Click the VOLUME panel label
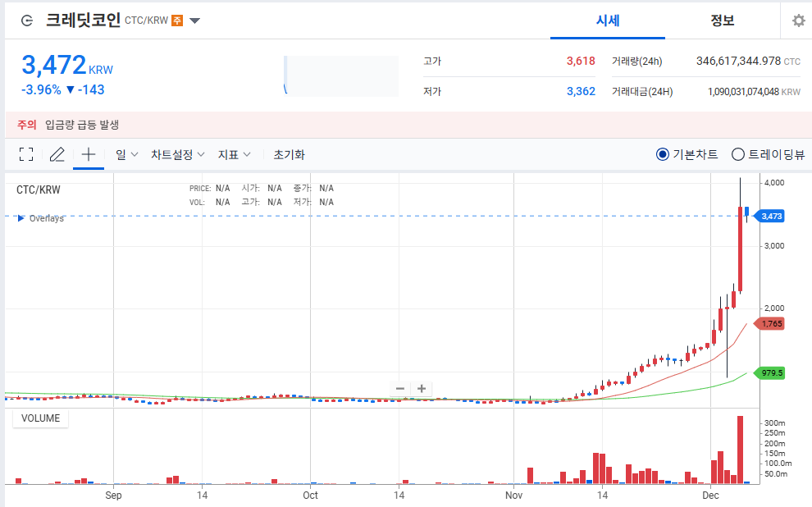 [40, 418]
